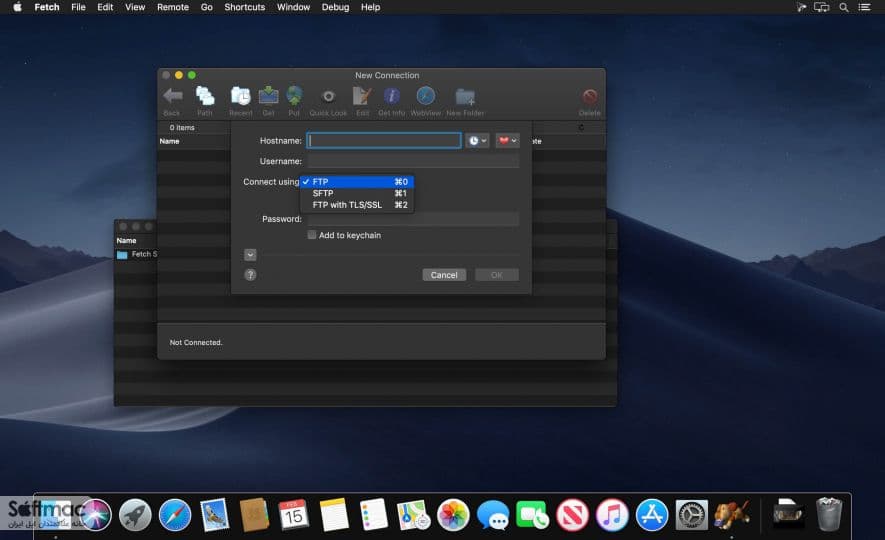Open the Remote menu
Viewport: 885px width, 540px height.
(173, 7)
